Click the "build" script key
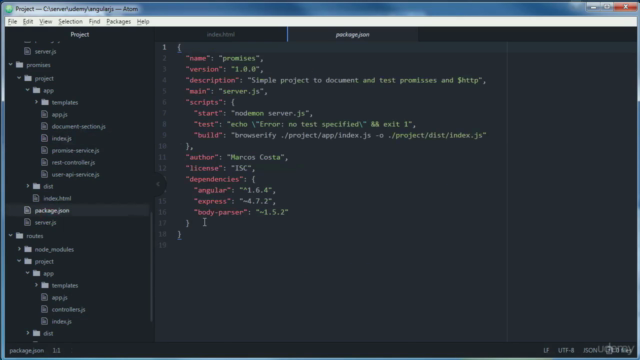The image size is (640, 360). (208, 135)
